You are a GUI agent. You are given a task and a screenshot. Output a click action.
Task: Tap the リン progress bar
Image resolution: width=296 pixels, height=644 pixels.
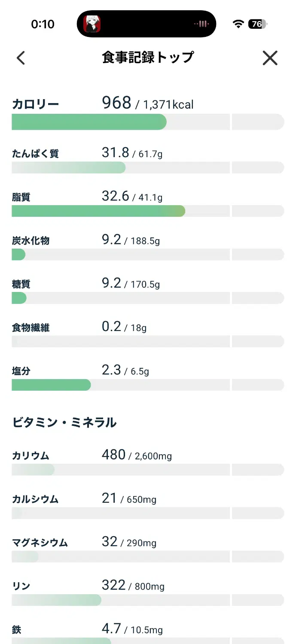(148, 600)
